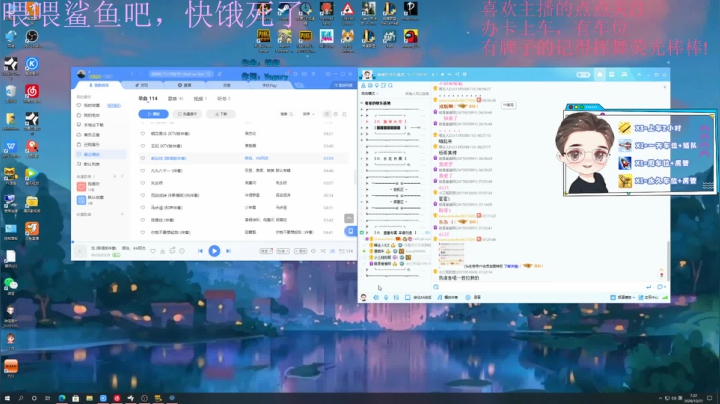Favorite the song lasting 03:07
This screenshot has height=404, width=720.
(x=142, y=183)
